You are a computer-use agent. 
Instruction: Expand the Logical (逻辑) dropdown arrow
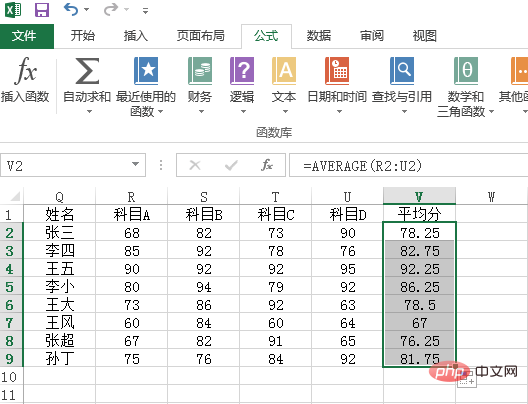243,111
